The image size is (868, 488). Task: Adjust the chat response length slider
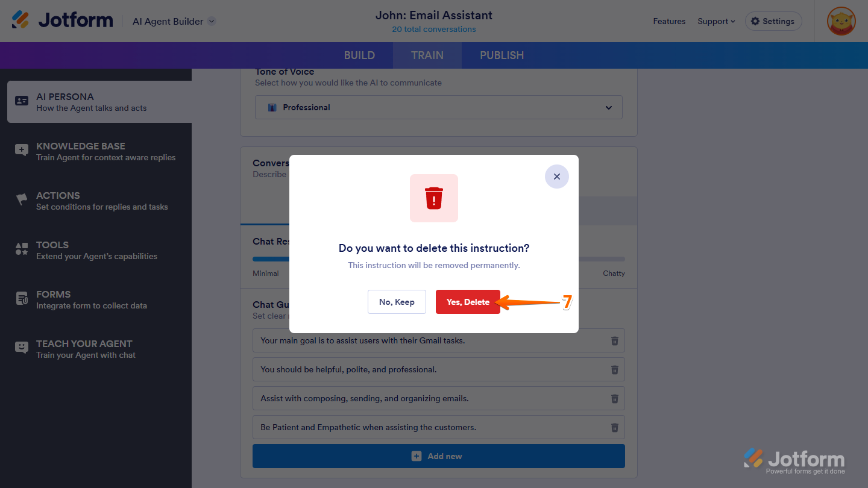tap(439, 259)
